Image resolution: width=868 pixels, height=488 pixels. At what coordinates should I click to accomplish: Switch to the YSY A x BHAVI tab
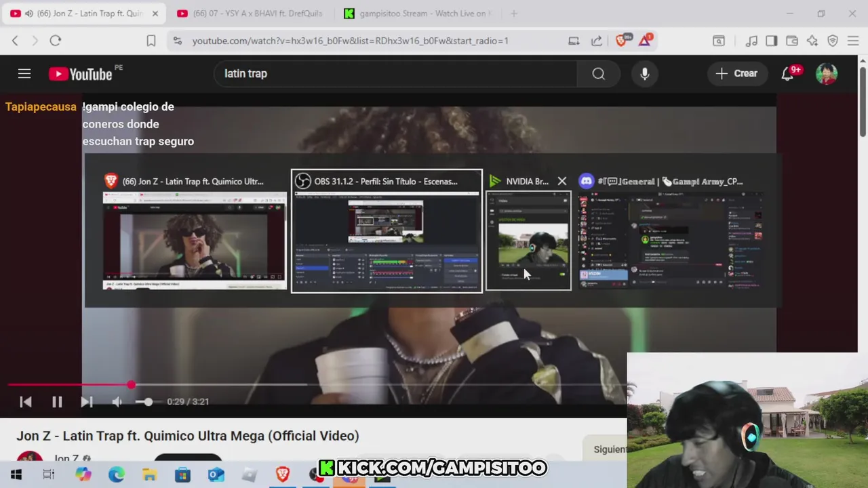251,14
